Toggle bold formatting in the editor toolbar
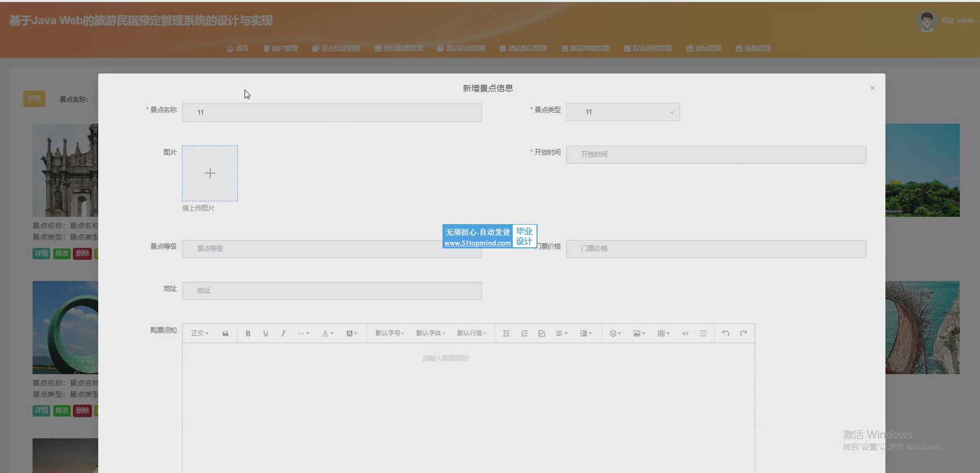 point(248,334)
